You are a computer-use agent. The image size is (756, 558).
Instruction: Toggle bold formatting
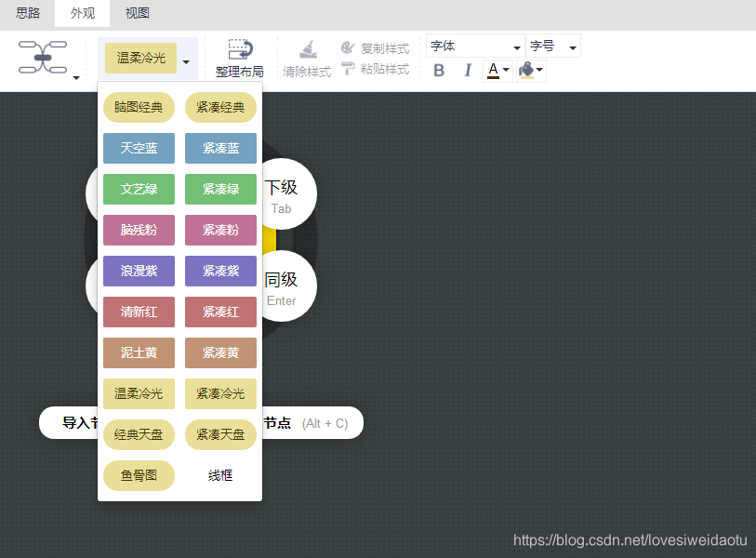click(439, 71)
